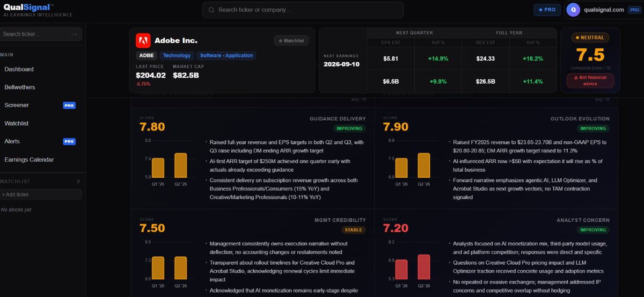Click the OUTLOOK EVOLUTION heading

[580, 119]
